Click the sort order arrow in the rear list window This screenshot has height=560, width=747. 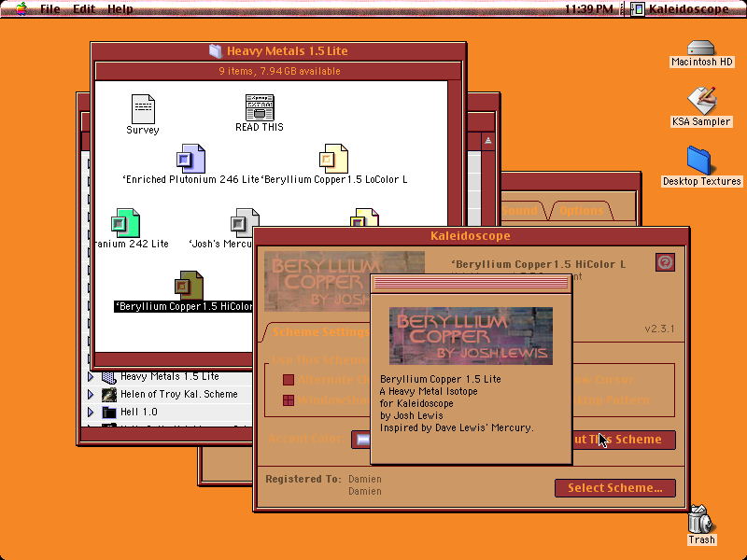(487, 141)
